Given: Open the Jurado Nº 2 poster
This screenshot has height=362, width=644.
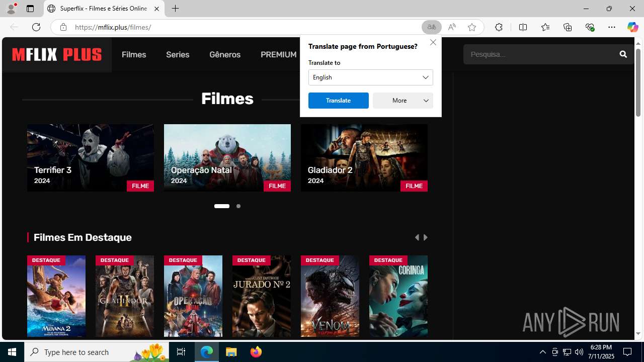Looking at the screenshot, I should tap(262, 296).
